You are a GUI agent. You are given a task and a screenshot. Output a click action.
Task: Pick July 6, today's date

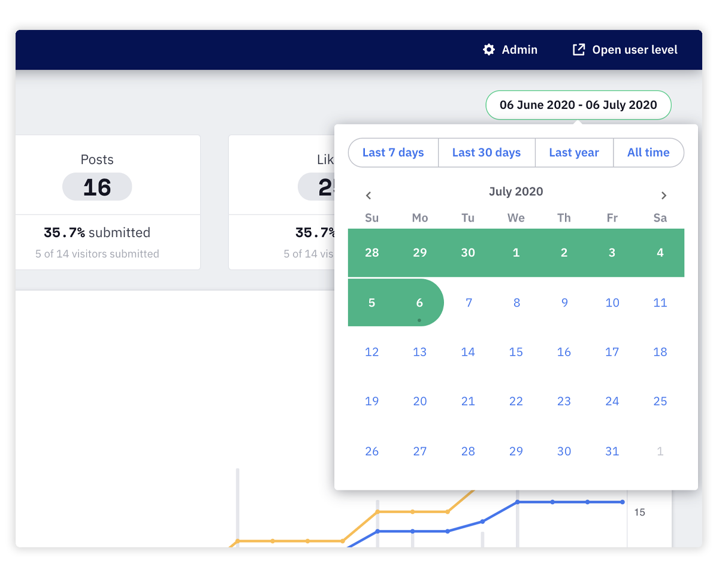click(420, 302)
